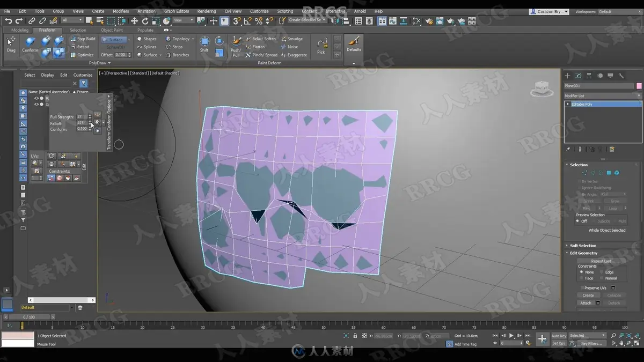Open the Layer Explorer stack icon
This screenshot has height=362, width=644.
point(80,308)
